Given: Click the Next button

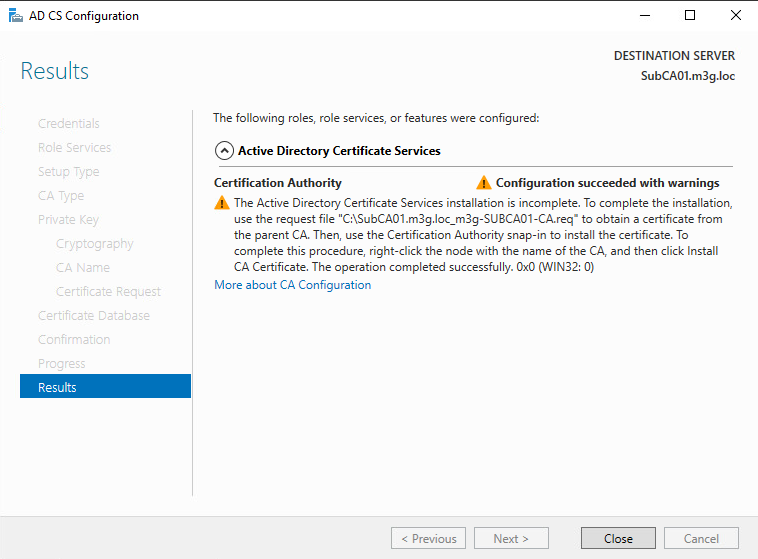Looking at the screenshot, I should click(511, 538).
